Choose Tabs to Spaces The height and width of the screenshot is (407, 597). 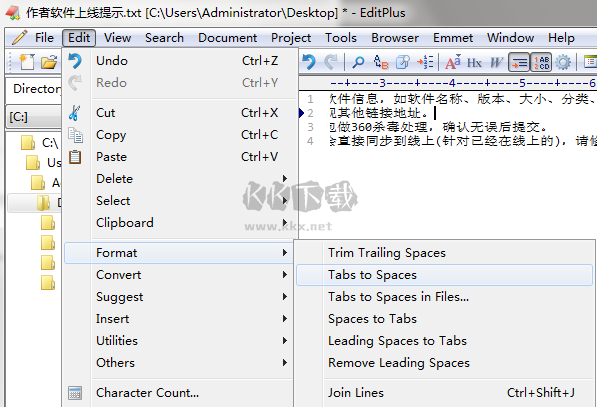coord(444,275)
